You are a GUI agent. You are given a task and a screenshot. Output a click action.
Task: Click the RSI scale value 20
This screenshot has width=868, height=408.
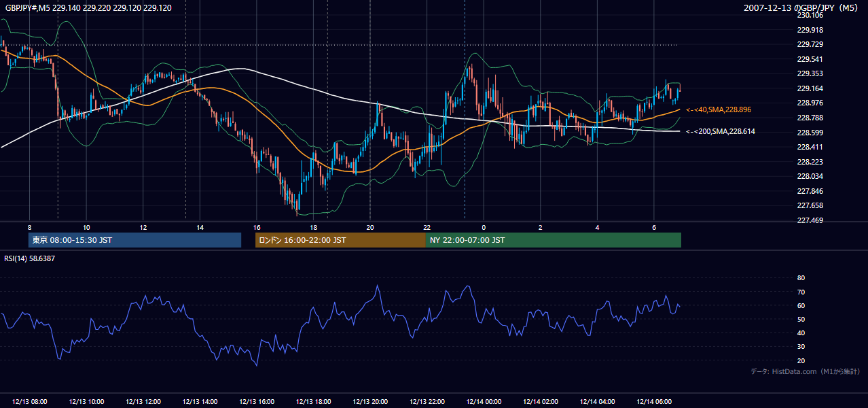click(801, 360)
